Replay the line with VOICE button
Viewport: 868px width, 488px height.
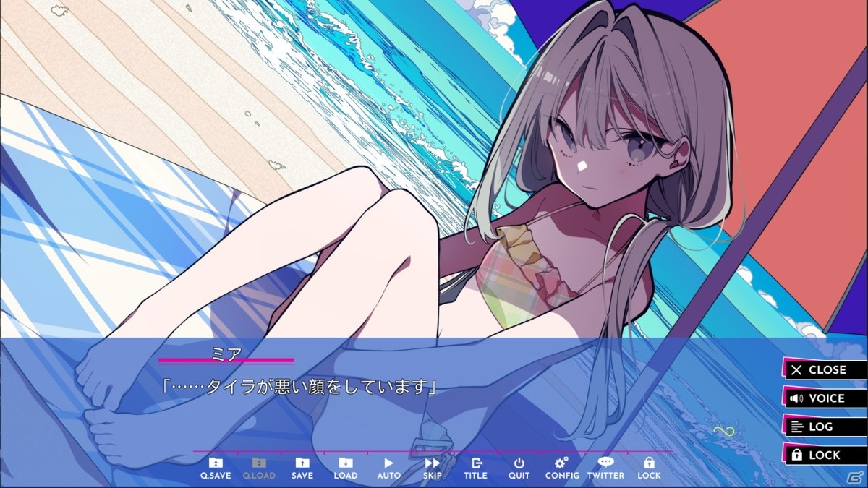(x=825, y=398)
